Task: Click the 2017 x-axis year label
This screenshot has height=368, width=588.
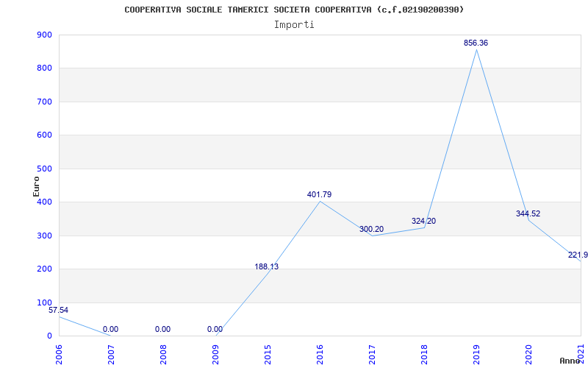Action: coord(372,355)
